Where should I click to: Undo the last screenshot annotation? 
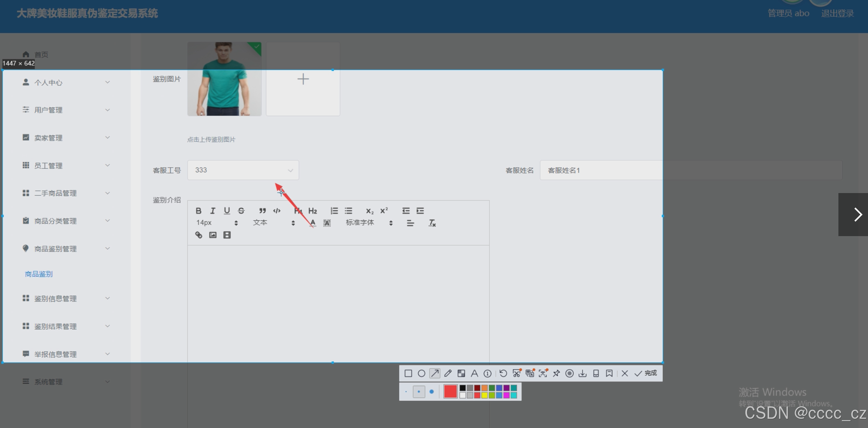click(503, 373)
